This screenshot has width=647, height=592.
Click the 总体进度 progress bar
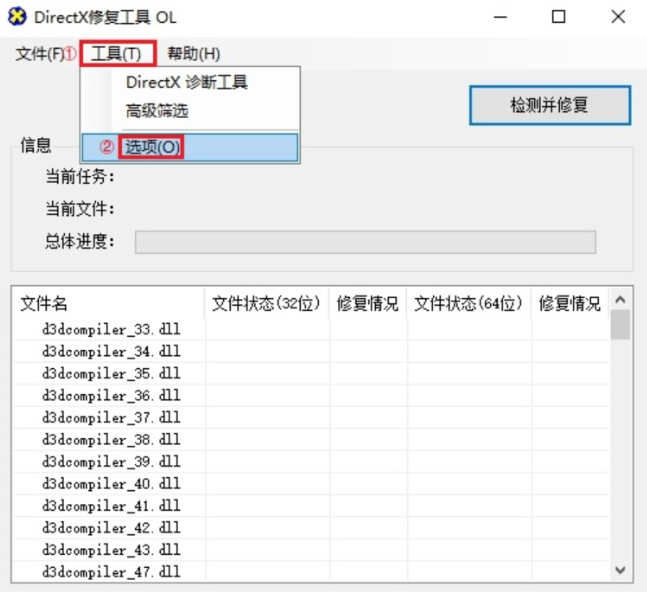point(365,242)
